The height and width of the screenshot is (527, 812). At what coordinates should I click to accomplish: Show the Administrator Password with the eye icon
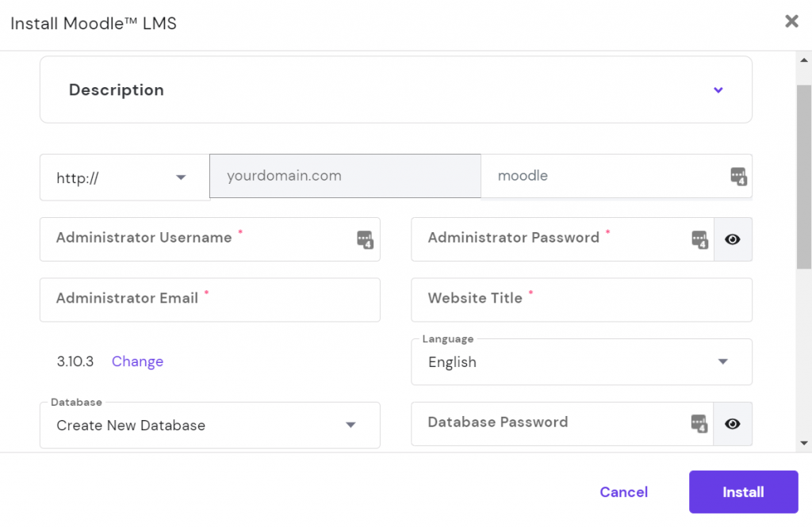click(x=732, y=239)
